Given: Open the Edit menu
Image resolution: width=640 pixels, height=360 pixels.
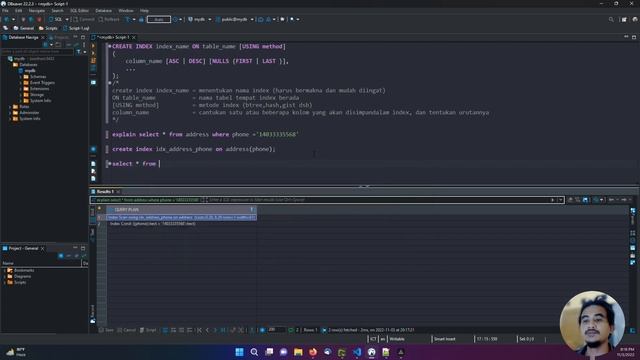Looking at the screenshot, I should tap(19, 11).
